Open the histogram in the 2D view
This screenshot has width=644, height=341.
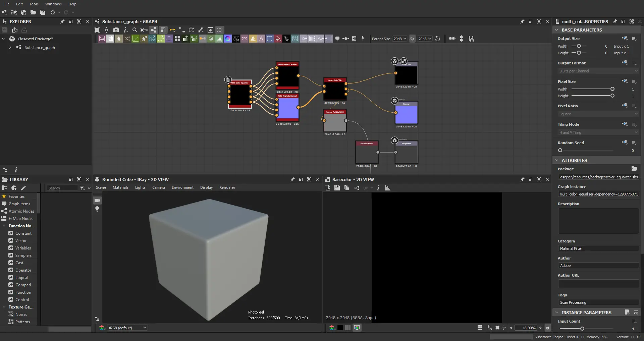388,188
